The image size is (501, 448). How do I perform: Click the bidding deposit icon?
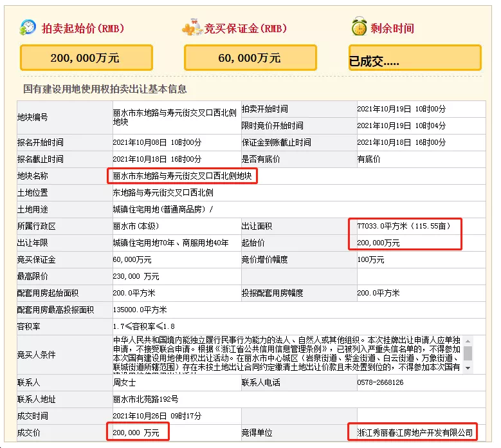(x=192, y=28)
